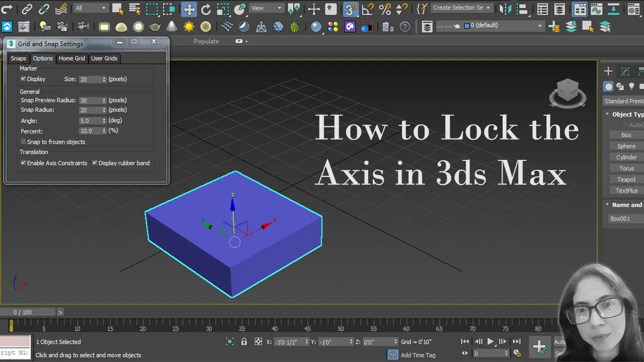Uncheck Display rubber band checkbox

95,163
